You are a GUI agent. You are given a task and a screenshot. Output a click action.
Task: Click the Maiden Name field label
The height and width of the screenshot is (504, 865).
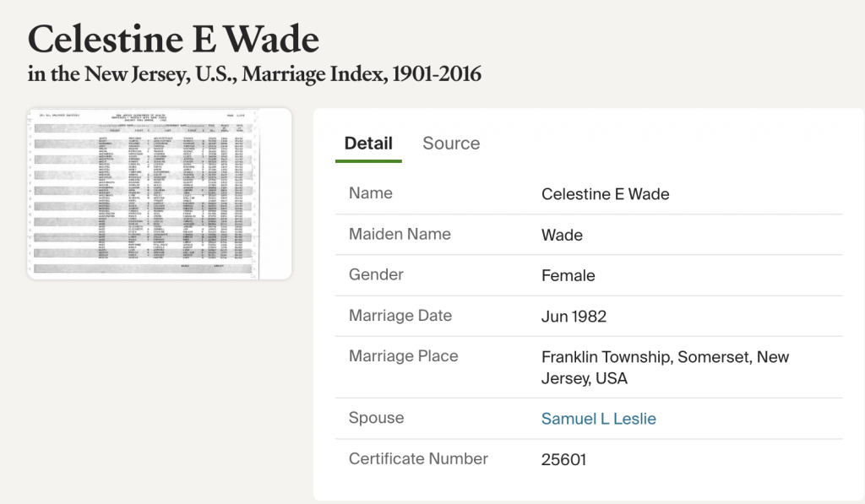(400, 234)
